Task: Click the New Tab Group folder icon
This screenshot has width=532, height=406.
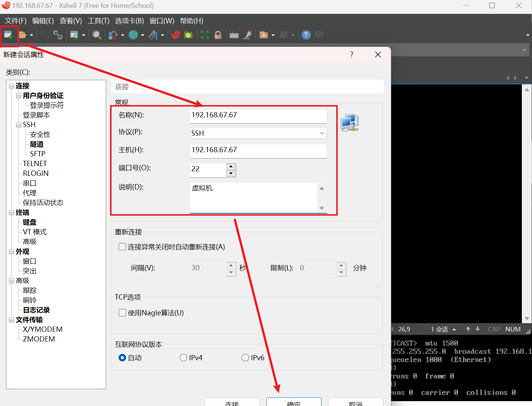Action: pyautogui.click(x=264, y=35)
